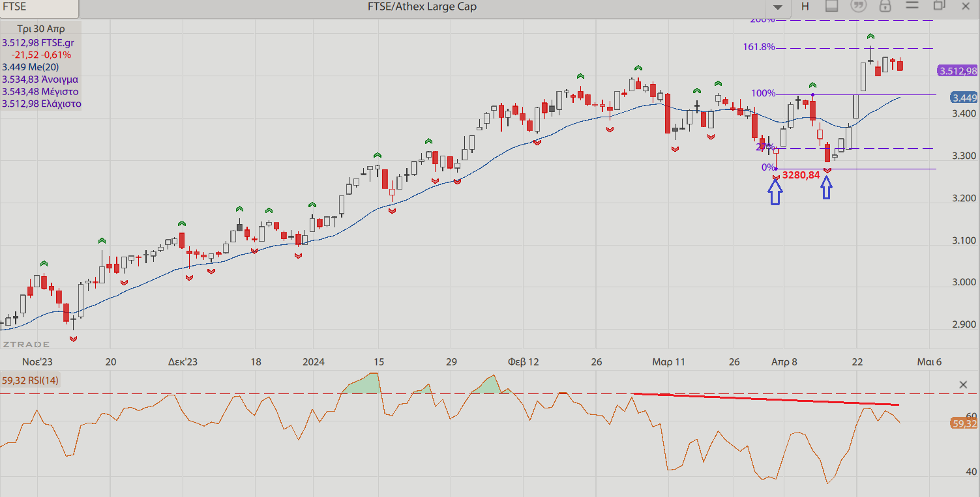Viewport: 980px width, 497px height.
Task: Click the 3.512,98 FTSE.gr legend line
Action: (x=38, y=42)
